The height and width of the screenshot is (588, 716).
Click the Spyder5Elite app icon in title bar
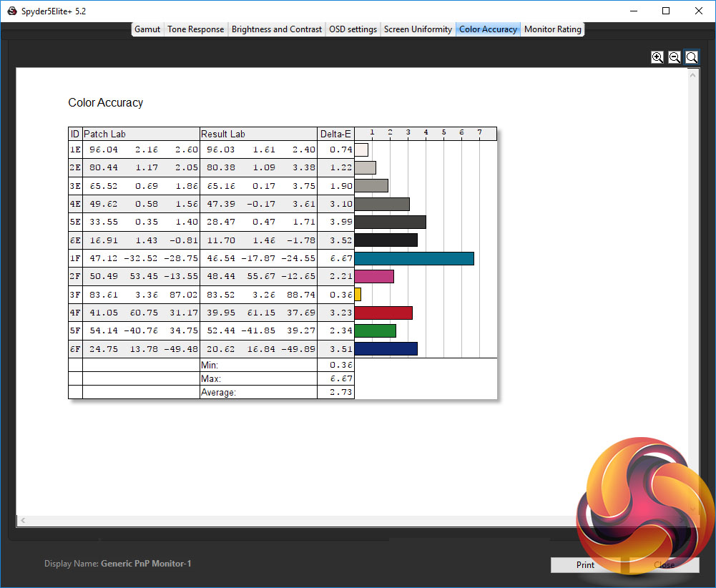point(11,11)
